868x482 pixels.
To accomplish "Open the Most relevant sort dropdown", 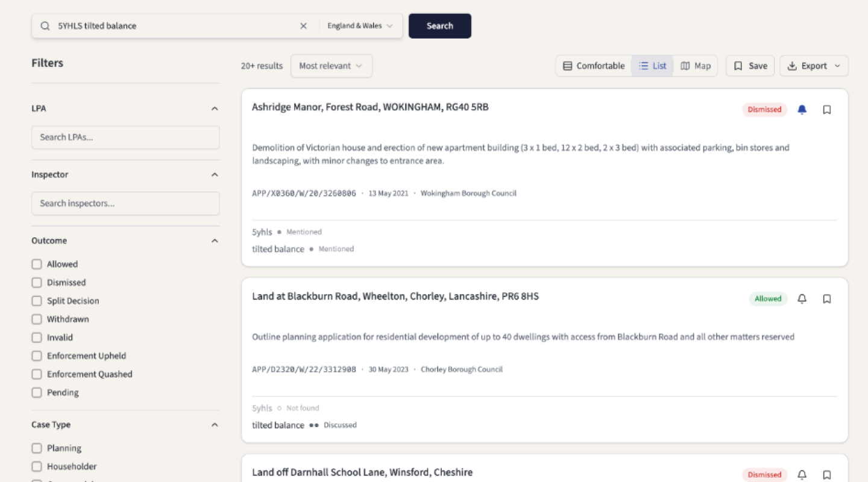I will point(331,66).
